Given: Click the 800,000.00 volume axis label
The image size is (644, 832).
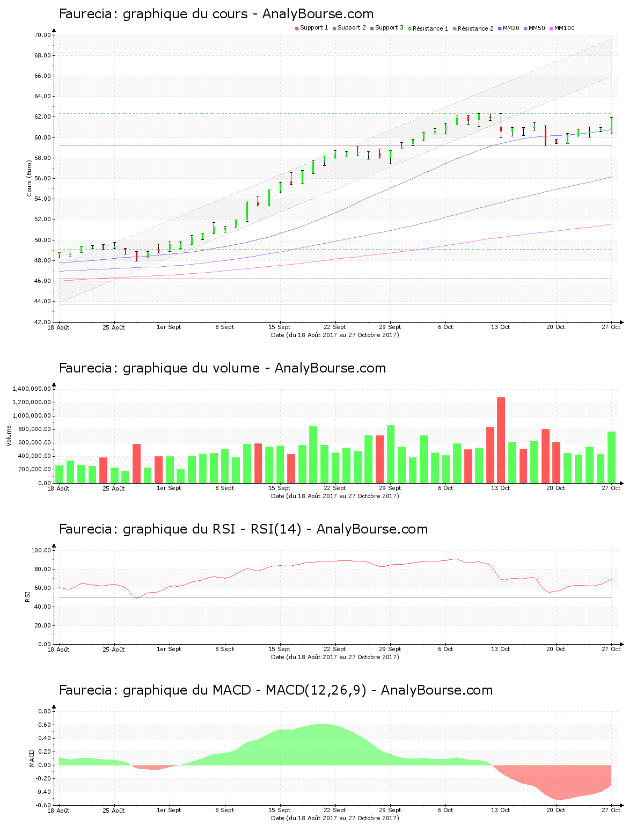Looking at the screenshot, I should (x=34, y=429).
